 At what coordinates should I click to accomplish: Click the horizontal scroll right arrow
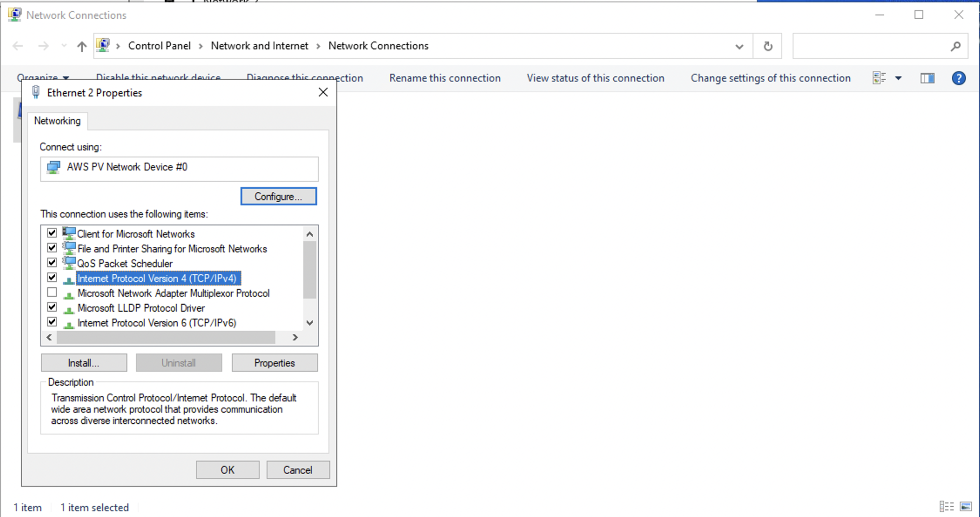click(295, 337)
